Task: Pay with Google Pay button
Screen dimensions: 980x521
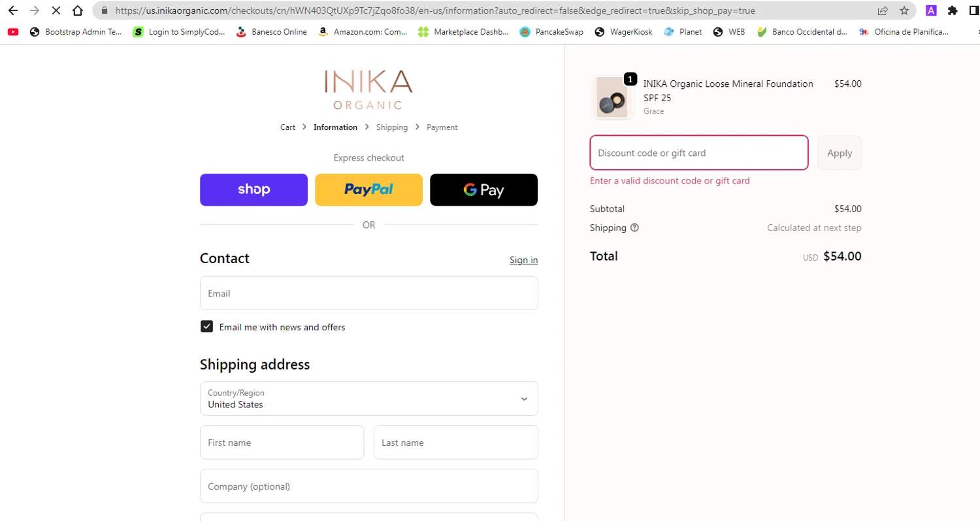Action: tap(483, 190)
